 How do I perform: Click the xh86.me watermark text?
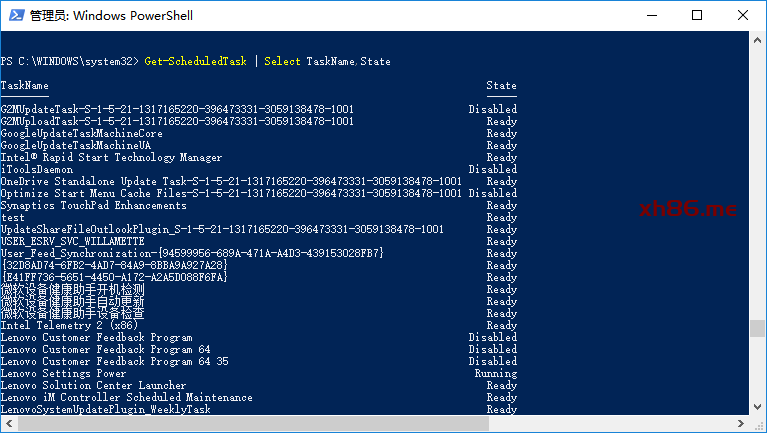pos(687,209)
